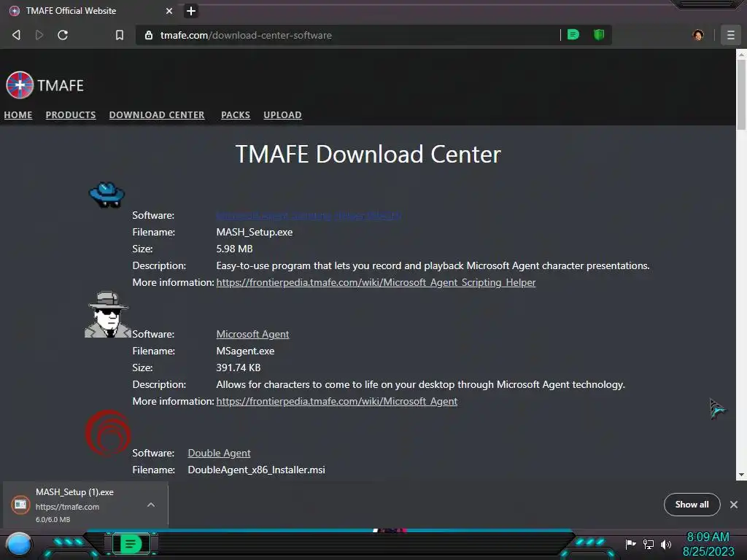This screenshot has height=560, width=747.
Task: Close the TMAFE Official Website tab
Action: [x=169, y=11]
